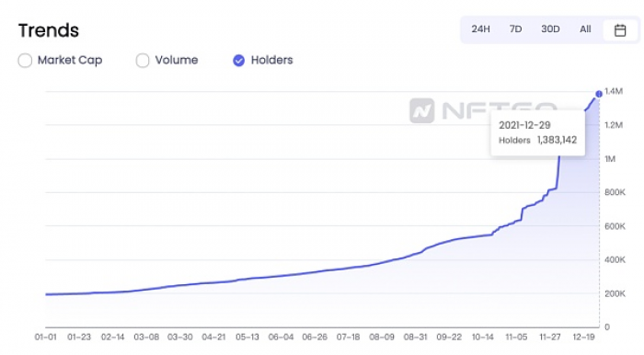644x355 pixels.
Task: Click the 06-04 x-axis label
Action: pyautogui.click(x=281, y=337)
